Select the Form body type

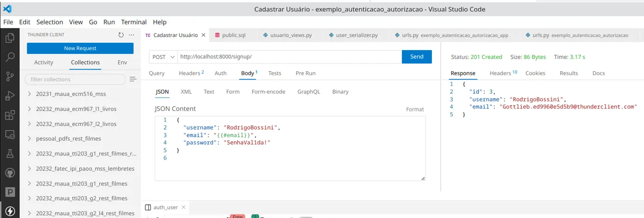point(233,92)
